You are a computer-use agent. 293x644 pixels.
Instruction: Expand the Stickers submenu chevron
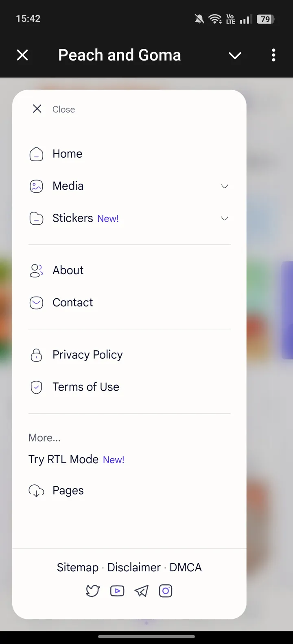coord(225,219)
